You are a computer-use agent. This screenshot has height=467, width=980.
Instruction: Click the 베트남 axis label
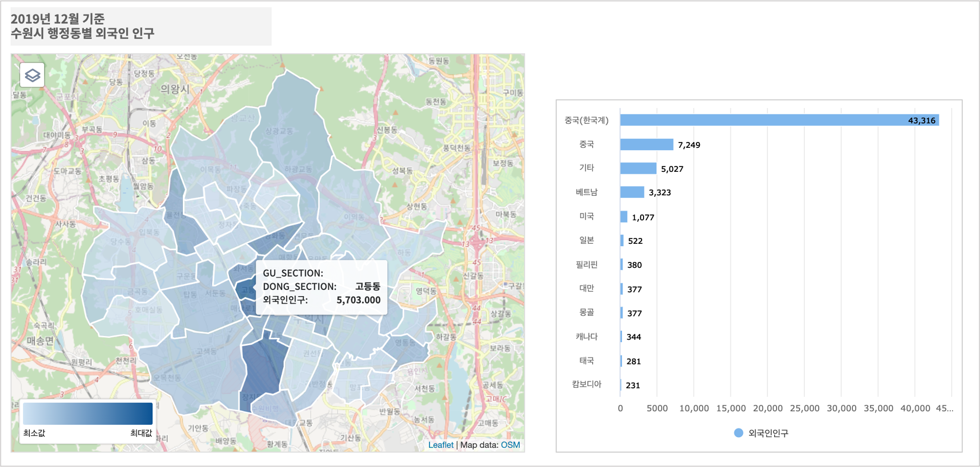tap(586, 192)
